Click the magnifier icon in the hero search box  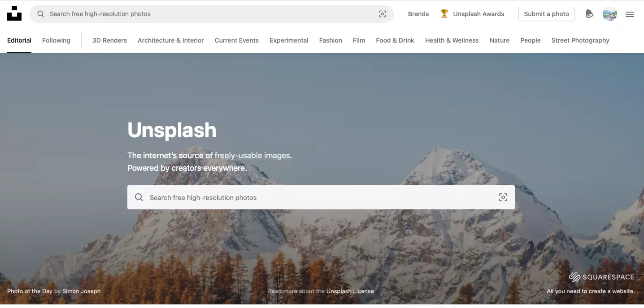tap(139, 197)
